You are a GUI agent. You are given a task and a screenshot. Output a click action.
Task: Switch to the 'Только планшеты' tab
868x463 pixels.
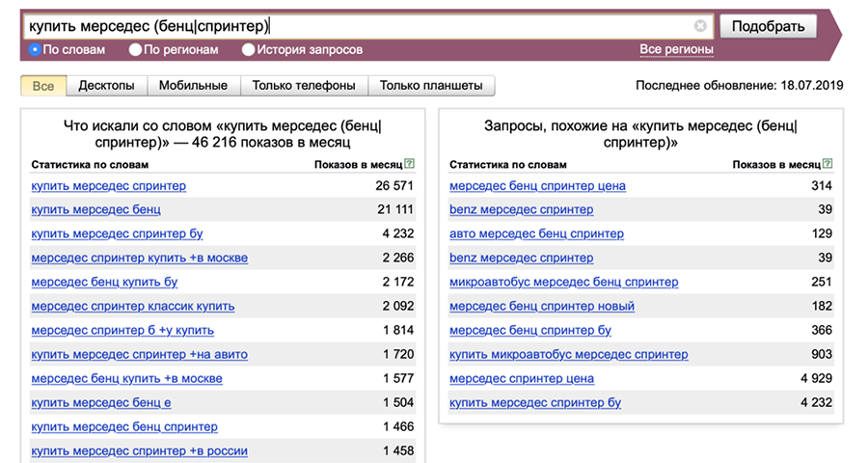click(431, 86)
